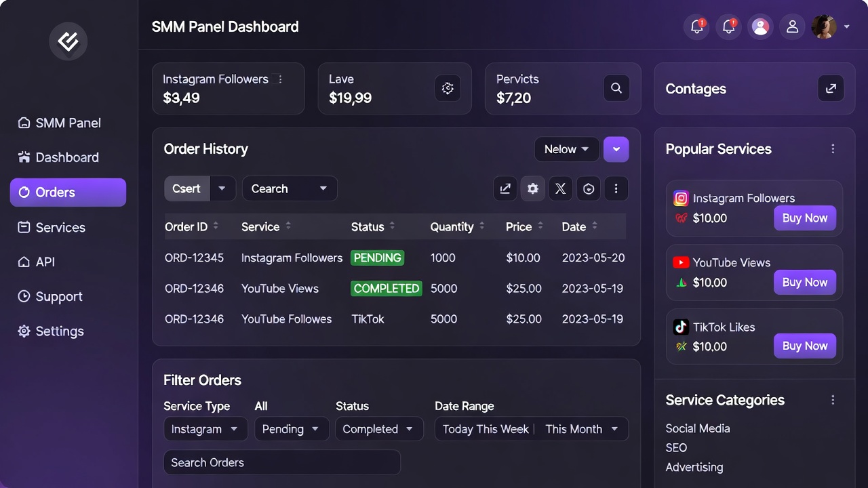Click the first notification bell in the header

[696, 26]
